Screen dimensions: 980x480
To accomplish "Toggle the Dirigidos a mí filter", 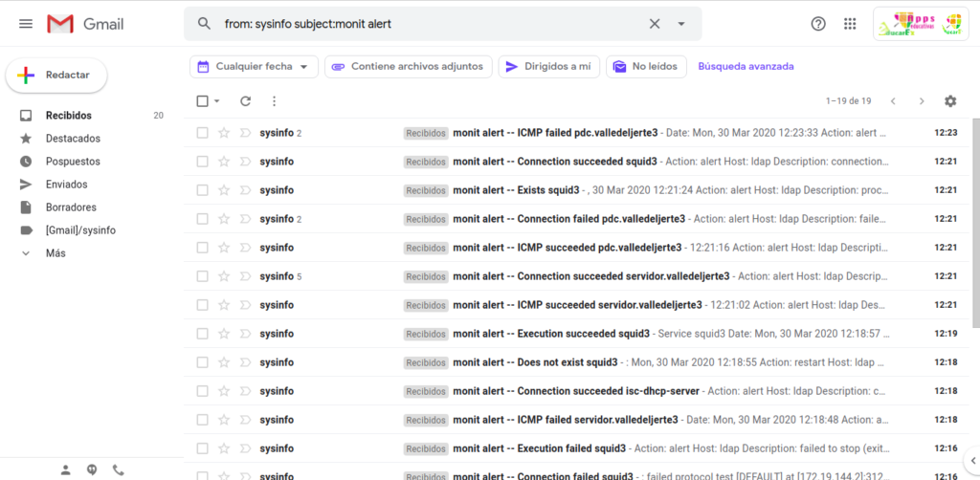I will pyautogui.click(x=548, y=67).
